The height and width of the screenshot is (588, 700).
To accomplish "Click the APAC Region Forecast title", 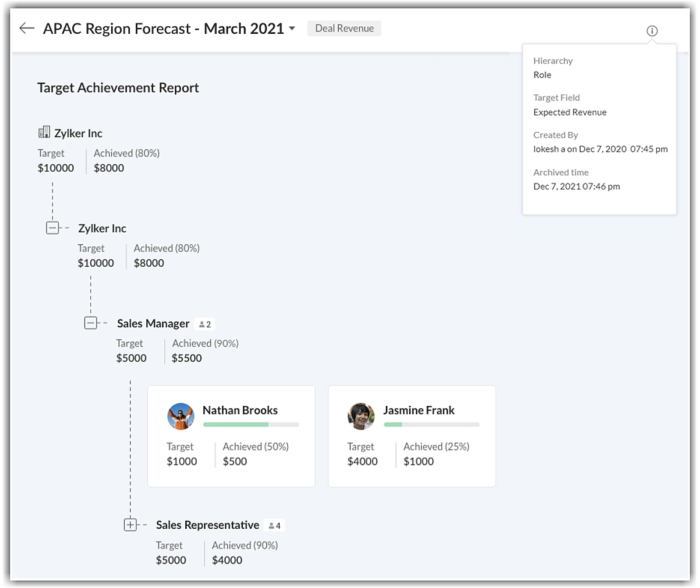I will [x=163, y=28].
